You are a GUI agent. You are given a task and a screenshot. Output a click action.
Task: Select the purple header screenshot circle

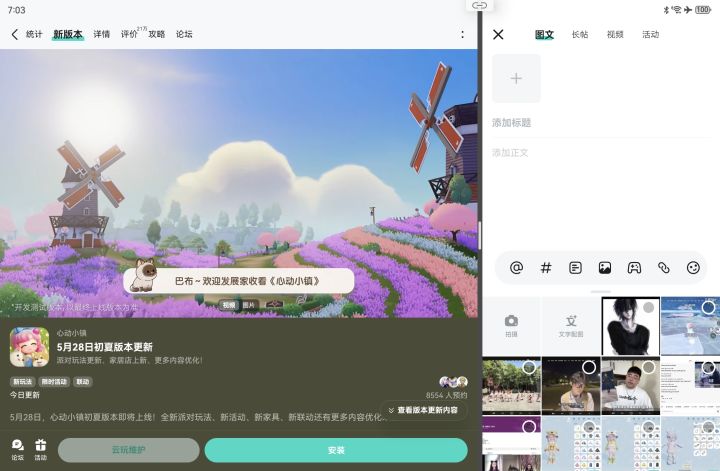(x=529, y=426)
